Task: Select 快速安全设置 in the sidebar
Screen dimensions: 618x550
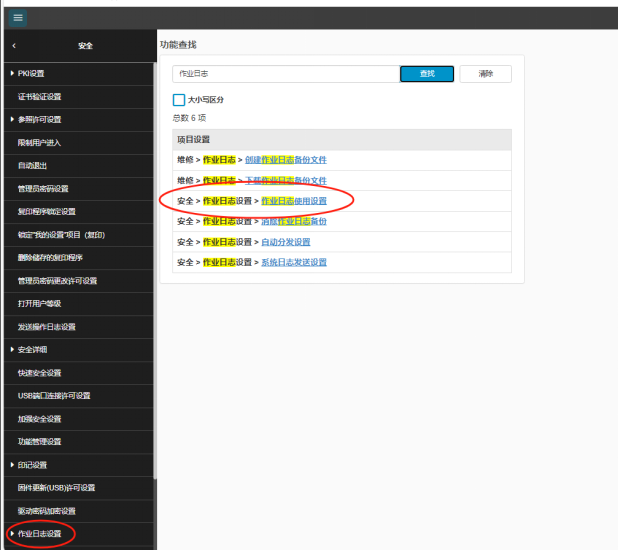Action: [x=40, y=373]
